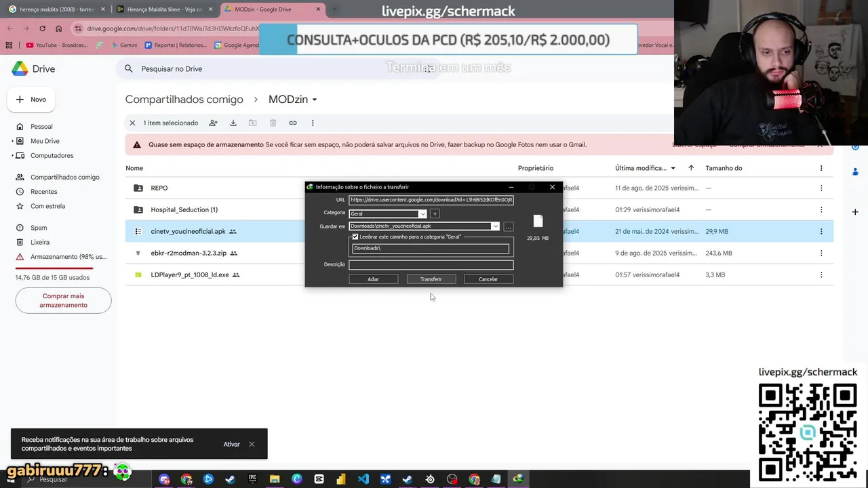Viewport: 868px width, 488px height.
Task: Click the search magnifier icon in Drive
Action: [x=129, y=68]
